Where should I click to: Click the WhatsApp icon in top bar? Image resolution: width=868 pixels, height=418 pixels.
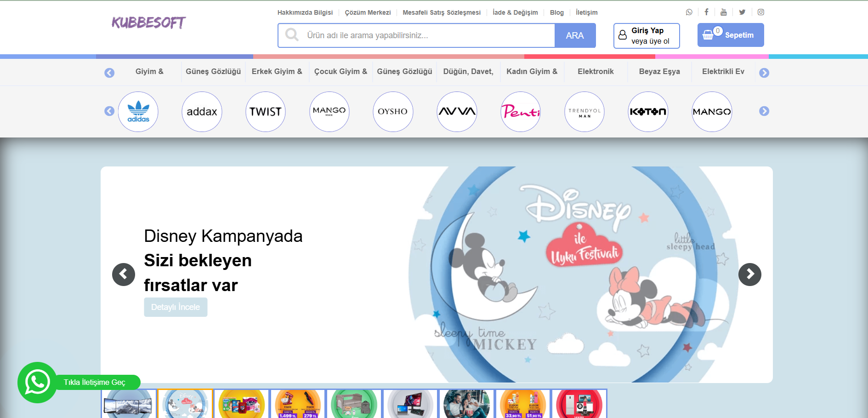click(689, 12)
